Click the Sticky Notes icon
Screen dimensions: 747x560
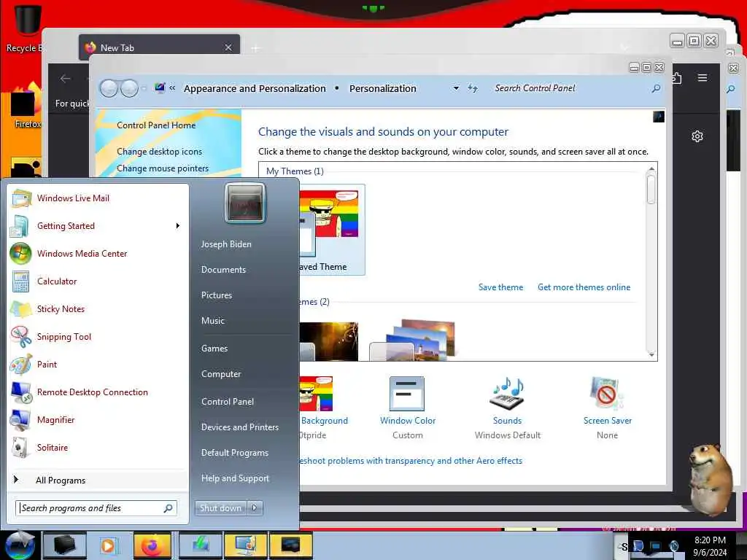click(x=21, y=309)
